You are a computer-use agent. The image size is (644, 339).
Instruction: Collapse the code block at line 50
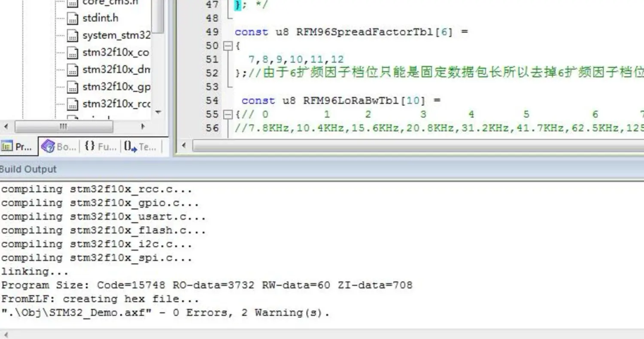pos(228,45)
